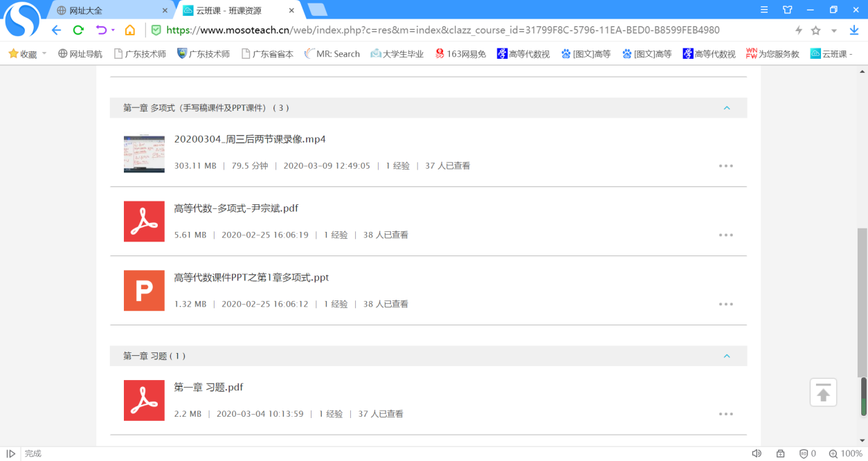The width and height of the screenshot is (868, 461).
Task: Click the PDF icon for 高等代数-多项式-尹宗斌.pdf
Action: pyautogui.click(x=144, y=222)
